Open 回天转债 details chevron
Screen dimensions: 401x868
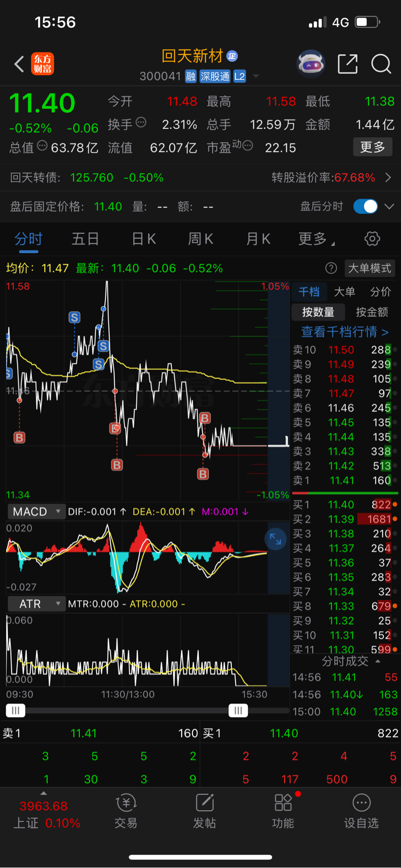pos(388,177)
